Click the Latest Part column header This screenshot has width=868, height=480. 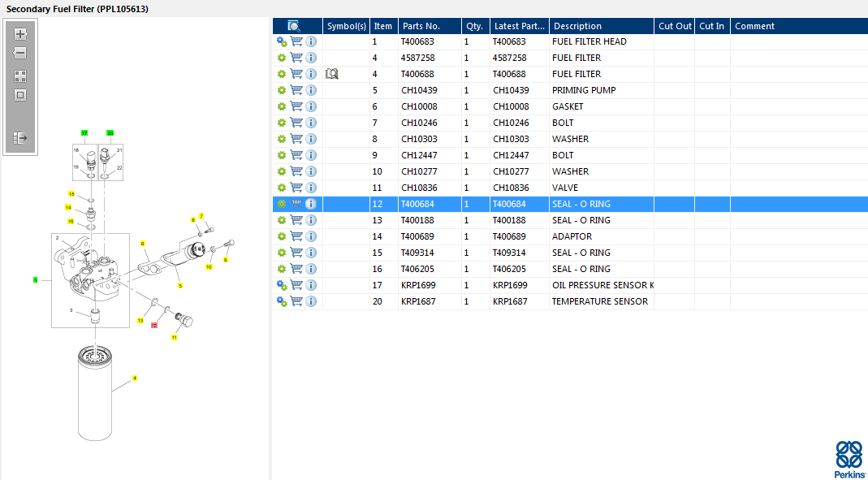click(x=520, y=26)
